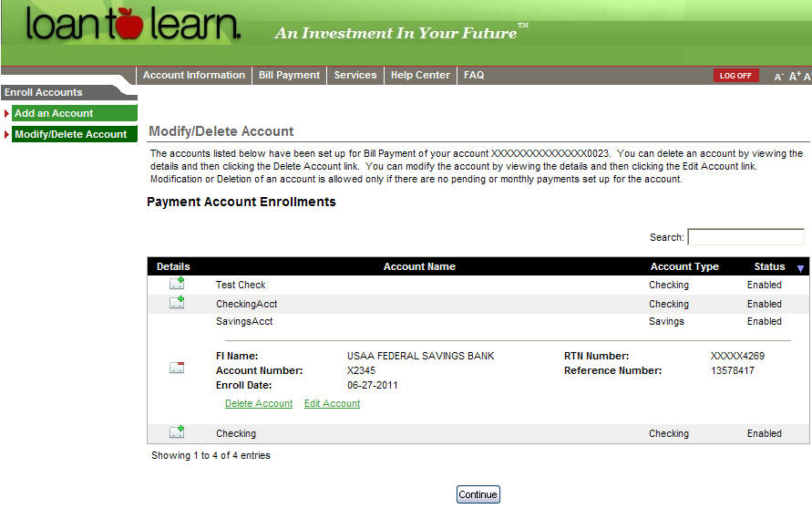Sort by Account Type column header
Viewport: 812px width, 509px height.
click(x=684, y=266)
